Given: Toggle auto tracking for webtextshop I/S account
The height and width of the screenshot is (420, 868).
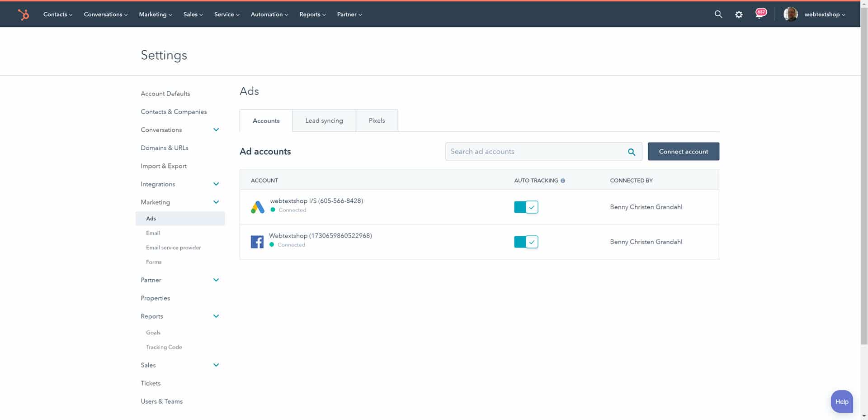Looking at the screenshot, I should 526,207.
